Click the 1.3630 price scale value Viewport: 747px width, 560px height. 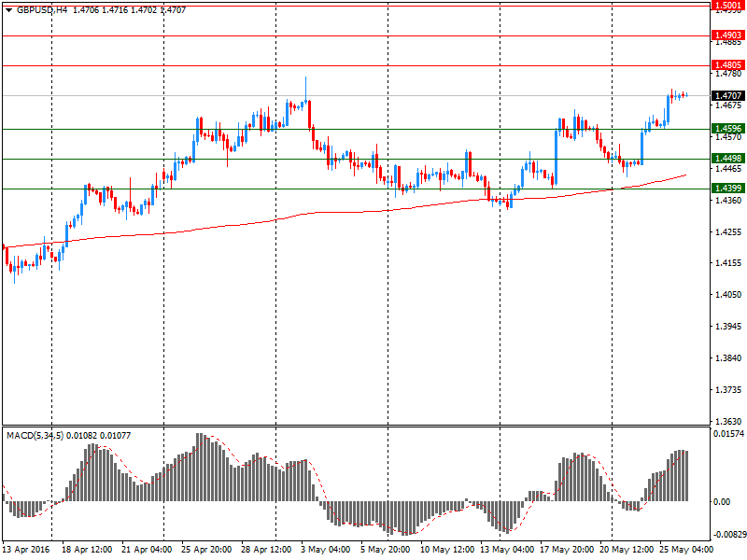point(728,422)
